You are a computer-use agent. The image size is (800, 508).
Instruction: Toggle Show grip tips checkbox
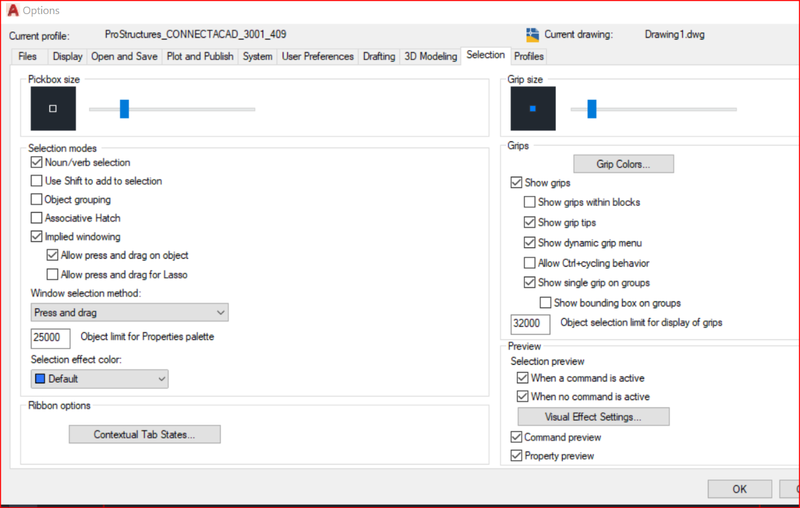pos(530,222)
